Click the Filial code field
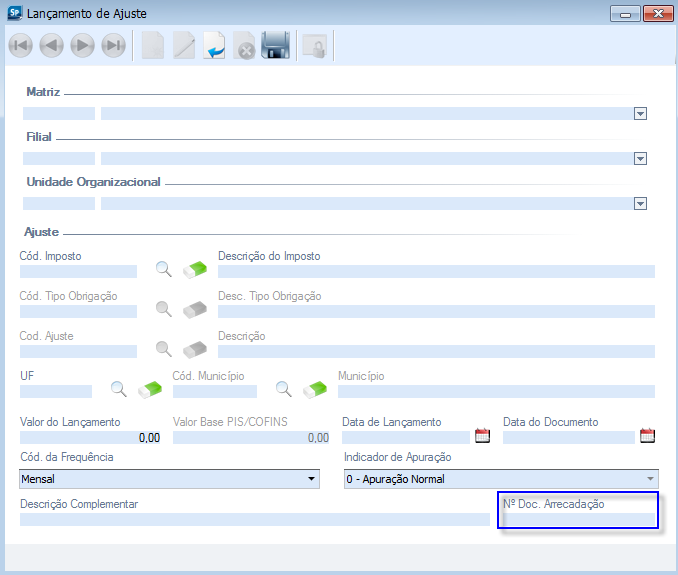The image size is (678, 575). pyautogui.click(x=59, y=159)
